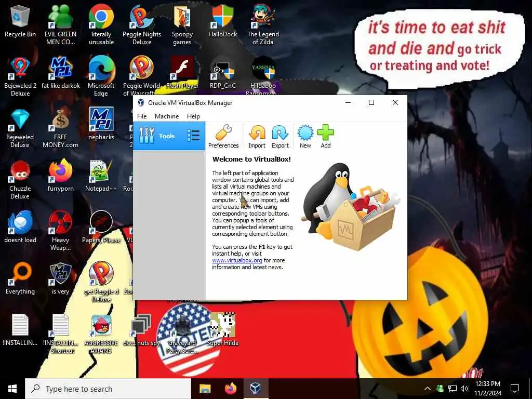
Task: Open the Spoopy games folder
Action: (182, 25)
